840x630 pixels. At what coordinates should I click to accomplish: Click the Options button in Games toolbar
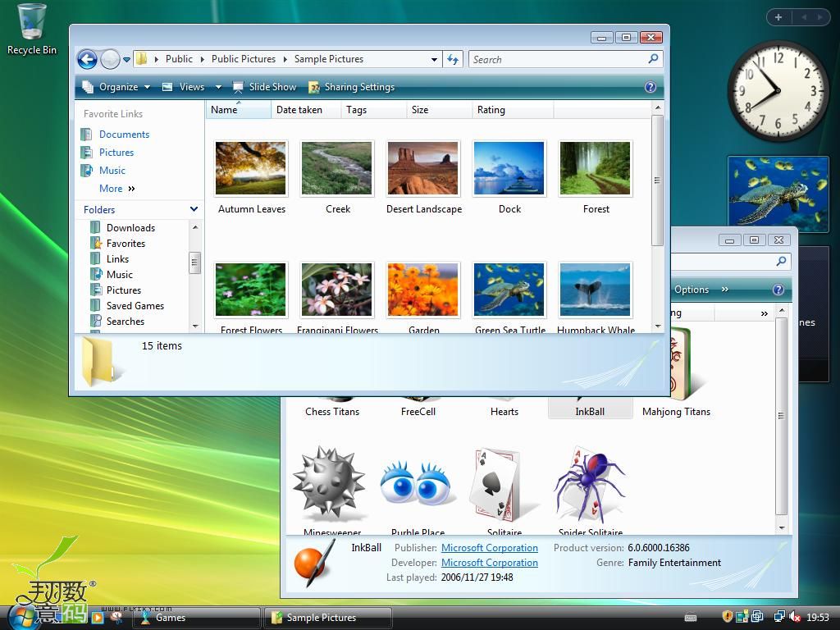pyautogui.click(x=691, y=290)
